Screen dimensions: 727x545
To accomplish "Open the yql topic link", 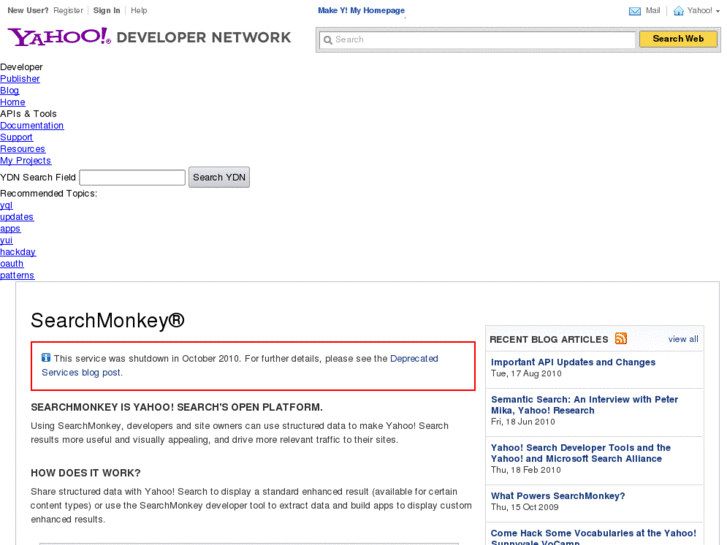I will pos(6,205).
